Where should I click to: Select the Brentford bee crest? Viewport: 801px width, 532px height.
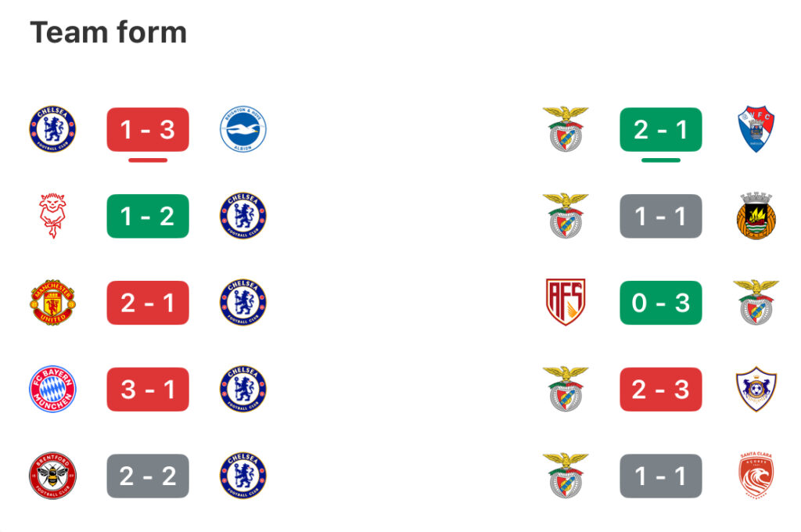(x=52, y=476)
